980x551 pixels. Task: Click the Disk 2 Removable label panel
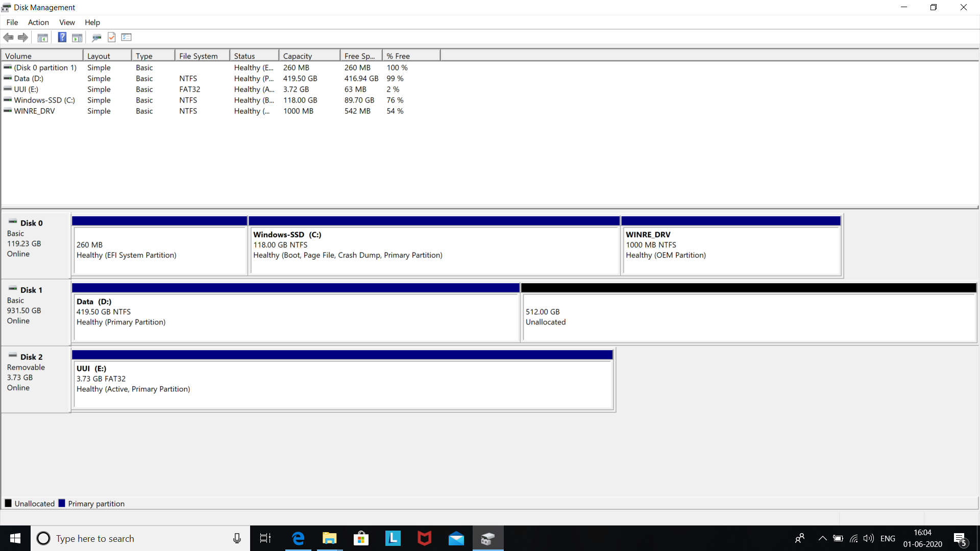[36, 379]
